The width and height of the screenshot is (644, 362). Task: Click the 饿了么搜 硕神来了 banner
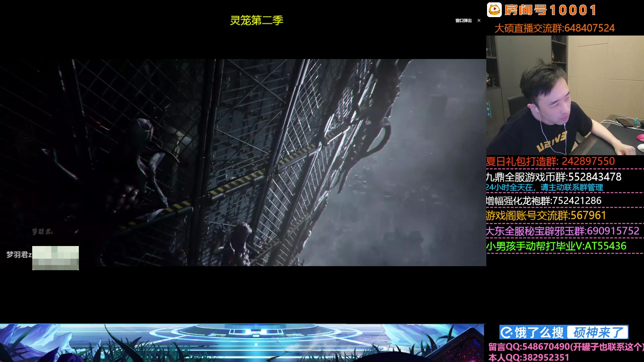[564, 333]
